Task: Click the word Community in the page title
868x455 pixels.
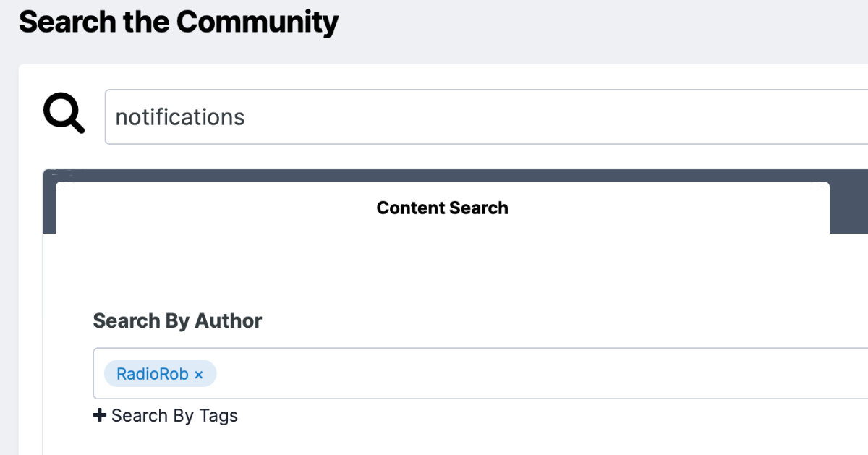Action: [x=258, y=22]
